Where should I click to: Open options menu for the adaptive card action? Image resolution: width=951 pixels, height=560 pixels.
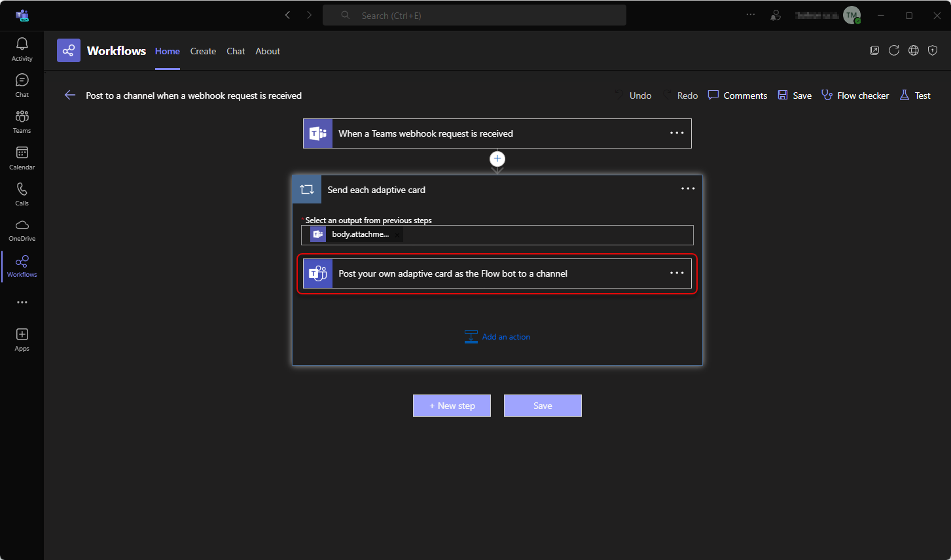tap(676, 273)
